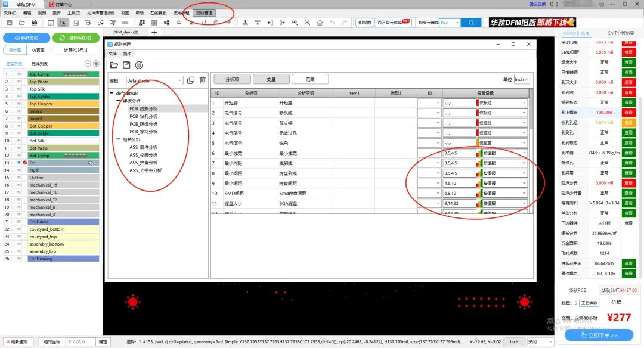Click the 范围 button
The image size is (644, 348).
click(x=310, y=79)
